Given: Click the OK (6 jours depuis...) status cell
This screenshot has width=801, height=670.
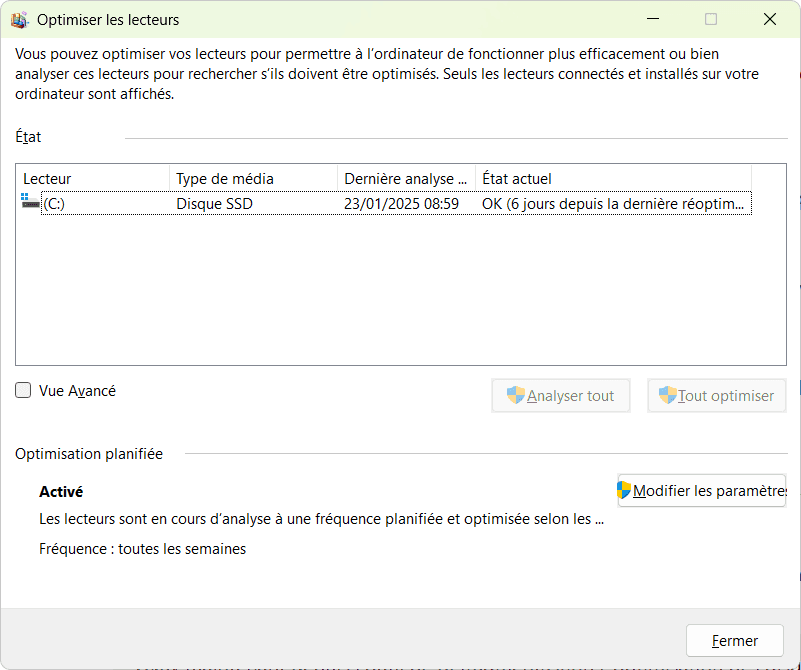Looking at the screenshot, I should pos(613,204).
